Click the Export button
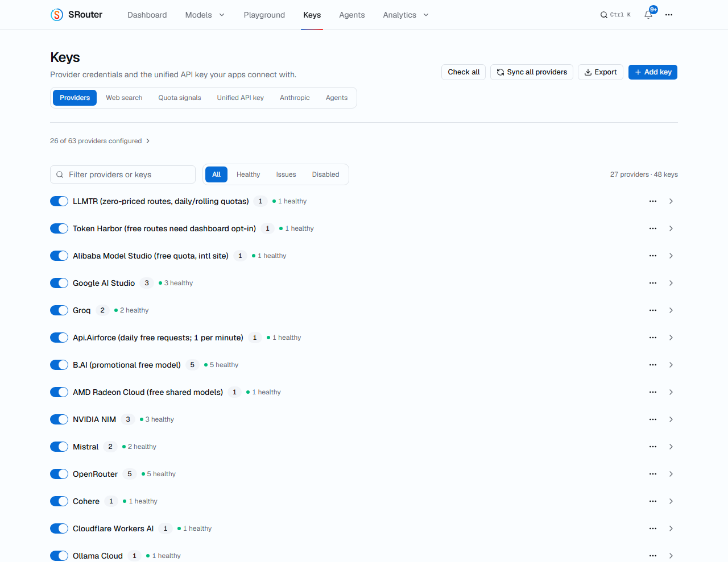Image resolution: width=728 pixels, height=562 pixels. point(601,72)
